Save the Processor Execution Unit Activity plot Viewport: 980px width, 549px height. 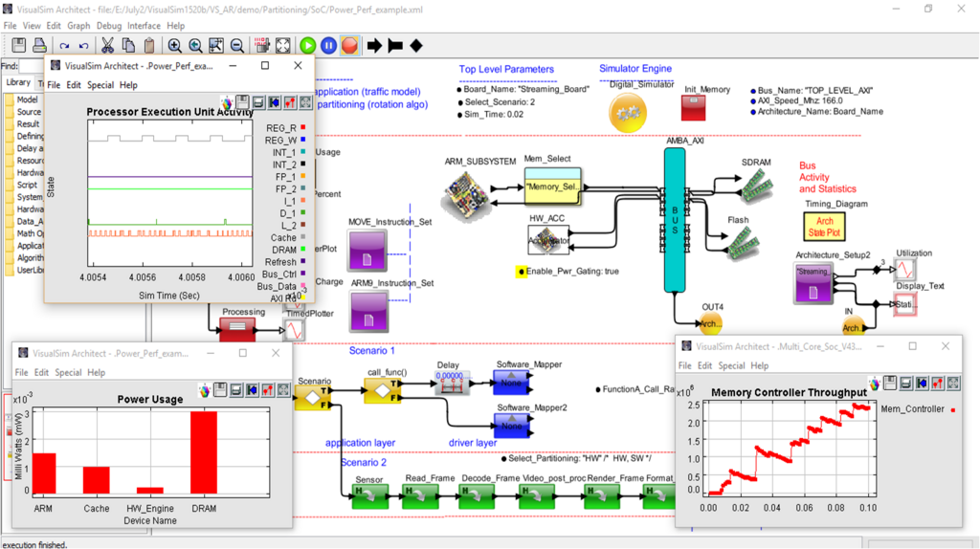click(242, 102)
